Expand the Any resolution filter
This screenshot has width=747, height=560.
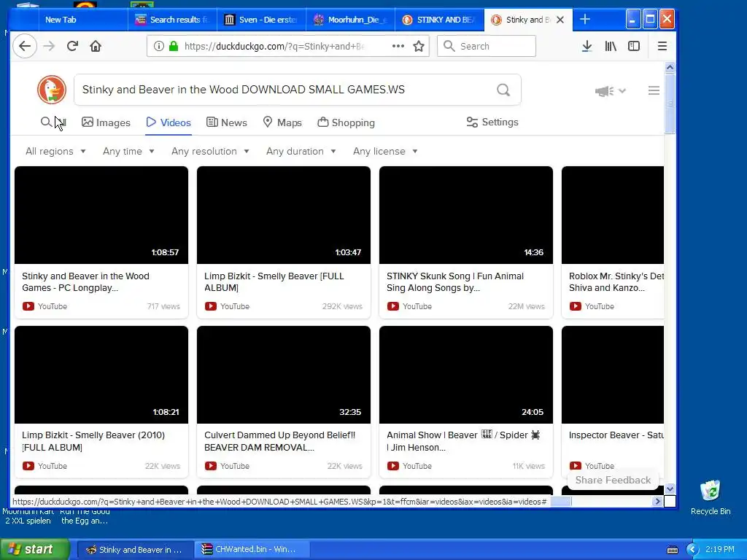(x=210, y=151)
